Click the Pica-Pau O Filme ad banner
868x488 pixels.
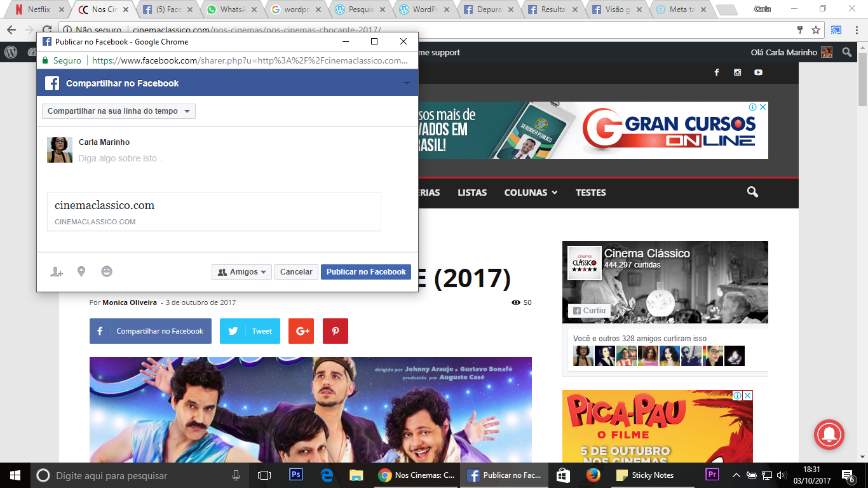pyautogui.click(x=658, y=426)
